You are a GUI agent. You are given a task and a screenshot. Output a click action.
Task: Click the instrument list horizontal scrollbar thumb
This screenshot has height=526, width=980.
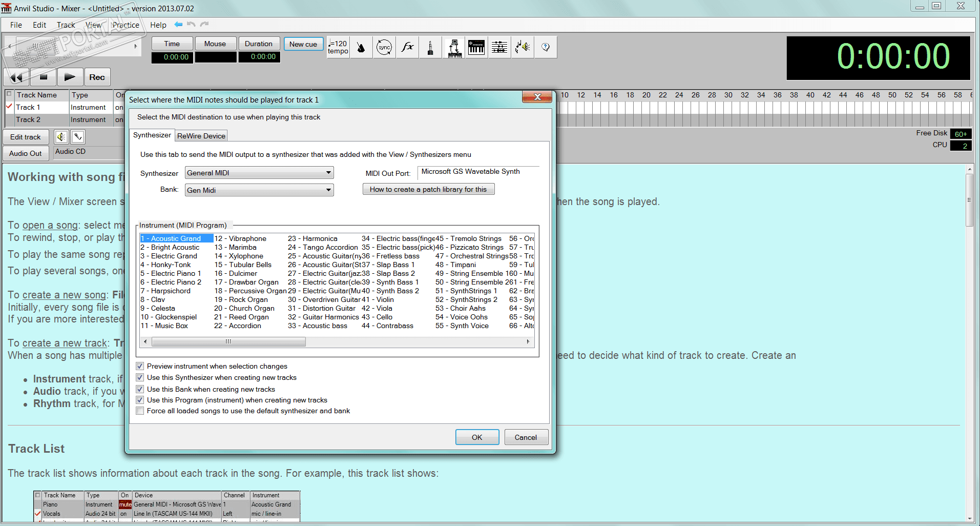(x=228, y=341)
